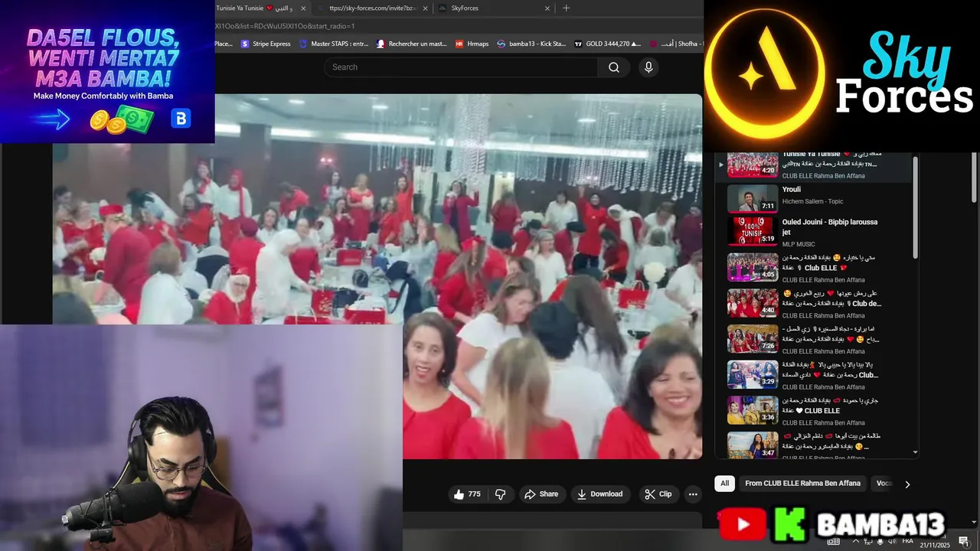The width and height of the screenshot is (980, 551).
Task: Close the Tunisie Ya Tunisie browser tab
Action: pos(303,8)
